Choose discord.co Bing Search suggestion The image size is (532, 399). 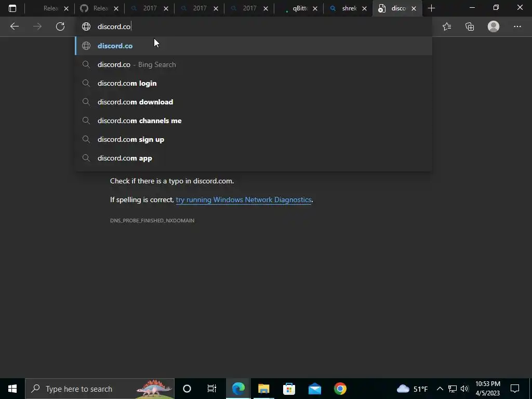pos(254,64)
